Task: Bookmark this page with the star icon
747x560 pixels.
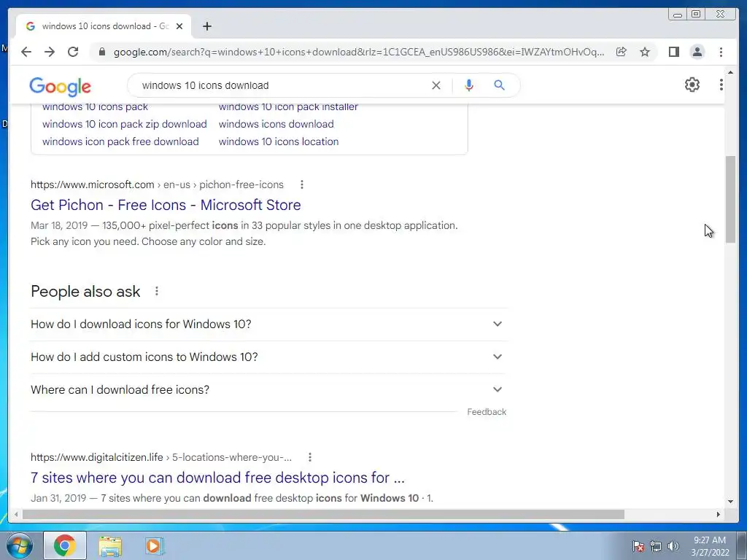Action: coord(645,52)
